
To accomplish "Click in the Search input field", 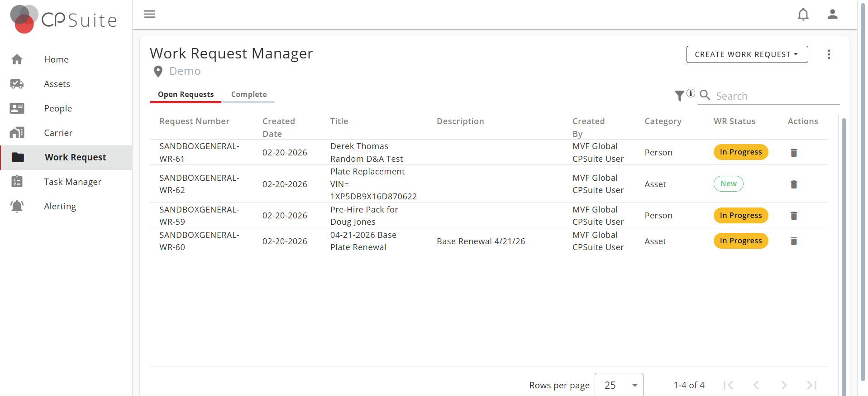I will click(776, 96).
